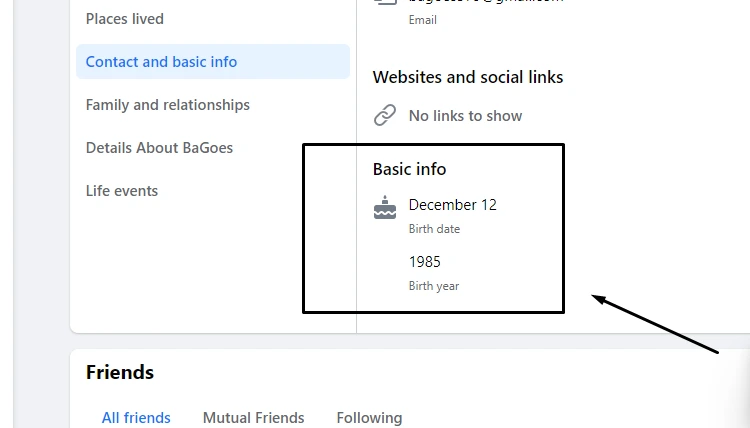Click the 1985 birth year value
This screenshot has width=750, height=428.
pos(424,262)
